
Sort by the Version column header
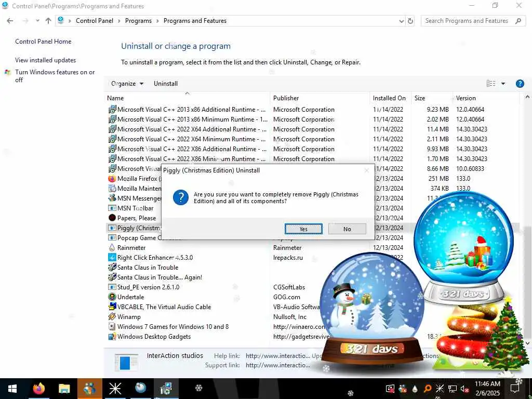click(x=486, y=98)
